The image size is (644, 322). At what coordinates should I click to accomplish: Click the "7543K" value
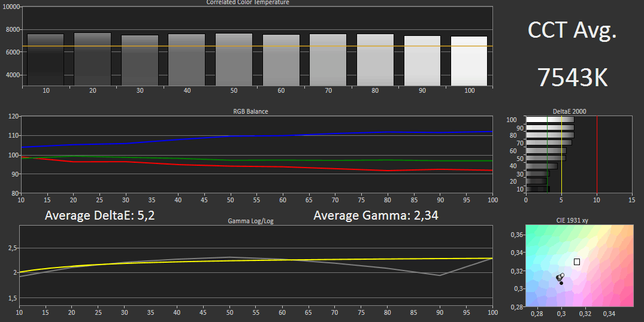pos(572,77)
